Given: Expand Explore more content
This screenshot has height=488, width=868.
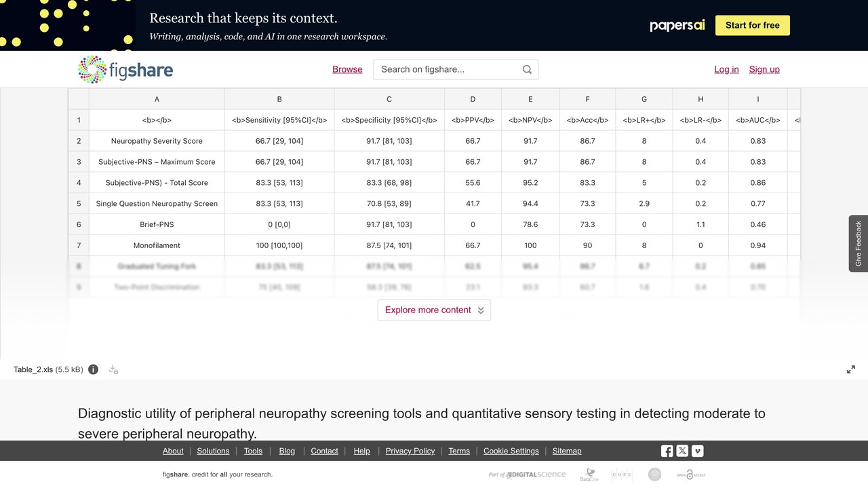Looking at the screenshot, I should pyautogui.click(x=434, y=310).
